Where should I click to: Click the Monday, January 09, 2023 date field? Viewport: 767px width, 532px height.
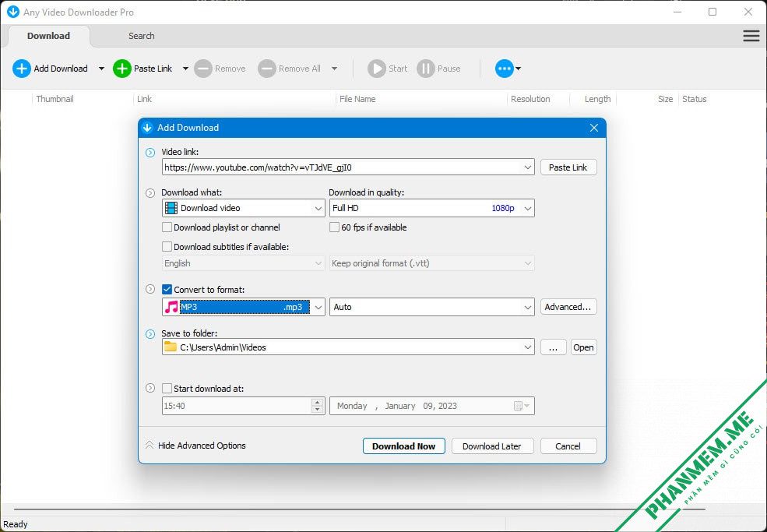(432, 406)
